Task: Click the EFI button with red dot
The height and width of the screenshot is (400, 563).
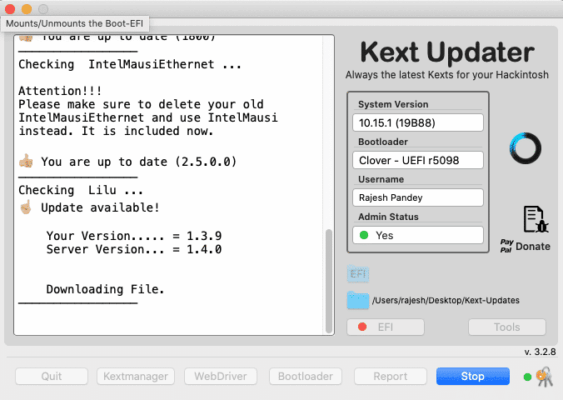Action: [385, 327]
